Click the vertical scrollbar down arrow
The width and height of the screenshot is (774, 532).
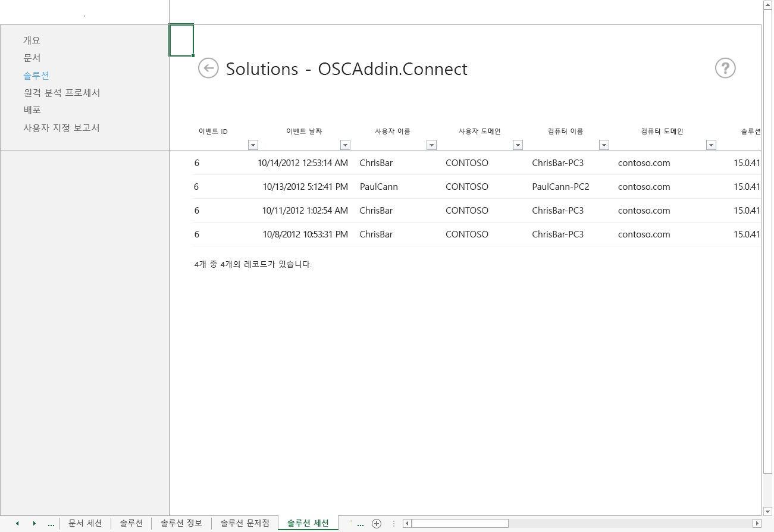click(x=767, y=511)
